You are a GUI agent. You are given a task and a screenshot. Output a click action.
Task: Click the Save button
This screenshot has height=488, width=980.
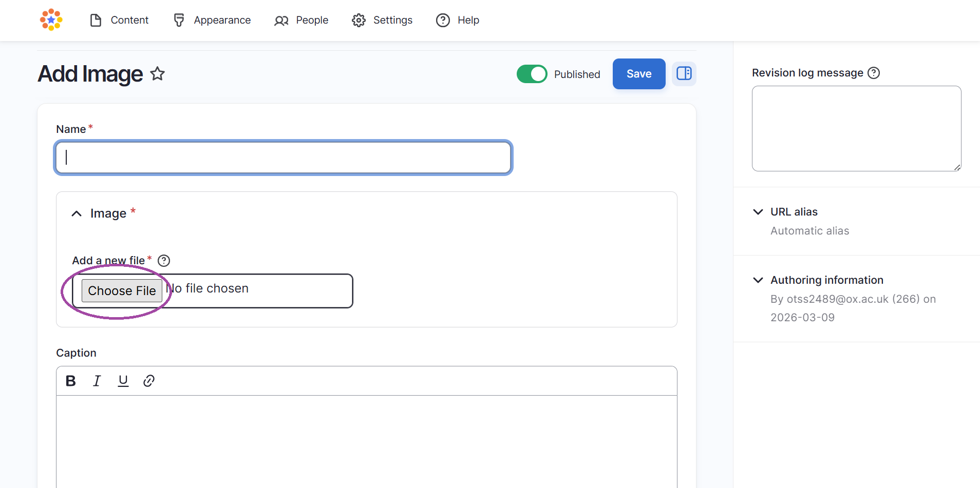(639, 74)
